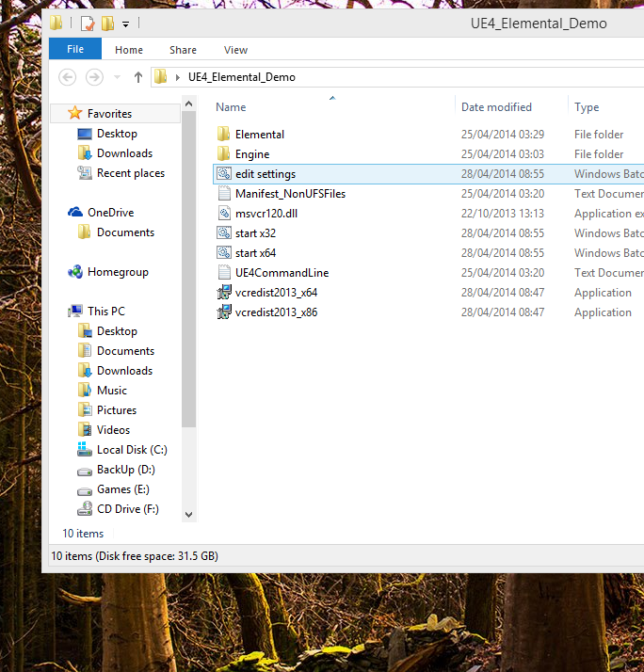This screenshot has height=672, width=644.
Task: Sort files by the Type column
Action: point(587,107)
